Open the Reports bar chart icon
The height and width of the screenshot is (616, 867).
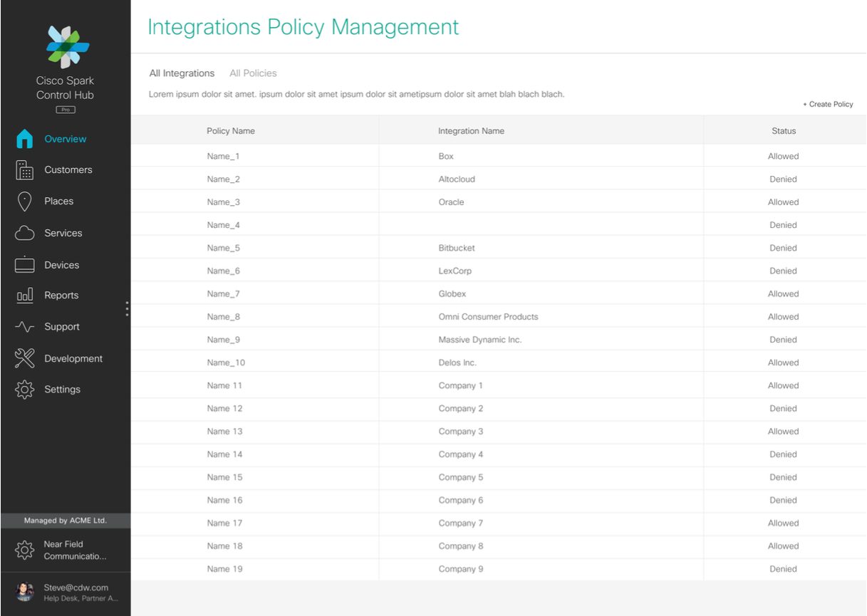tap(25, 296)
